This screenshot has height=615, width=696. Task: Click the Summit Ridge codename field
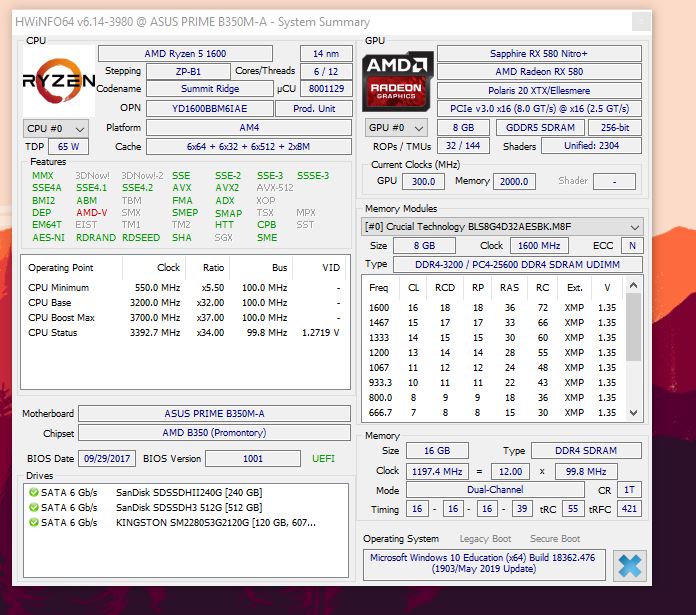pos(210,89)
